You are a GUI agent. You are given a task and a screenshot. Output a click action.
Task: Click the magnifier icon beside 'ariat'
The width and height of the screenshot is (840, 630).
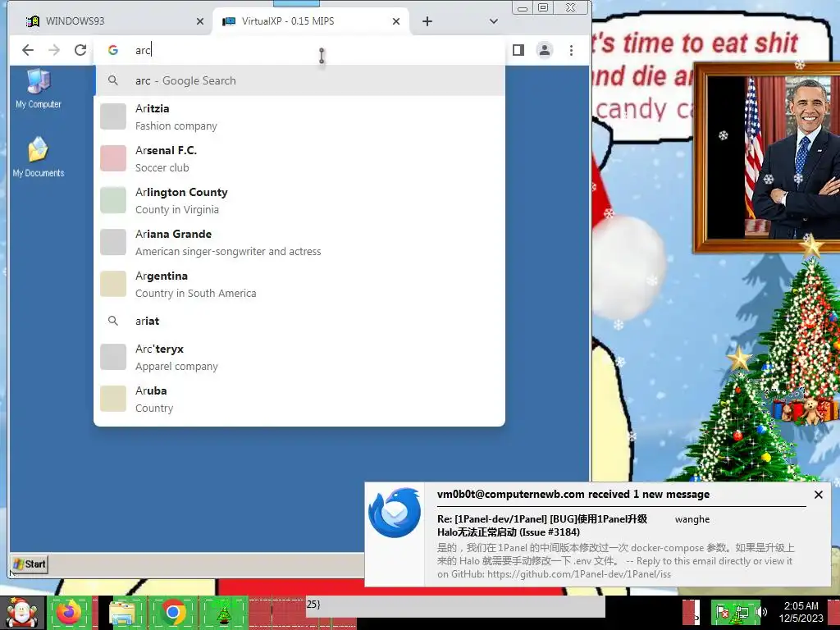pyautogui.click(x=113, y=321)
